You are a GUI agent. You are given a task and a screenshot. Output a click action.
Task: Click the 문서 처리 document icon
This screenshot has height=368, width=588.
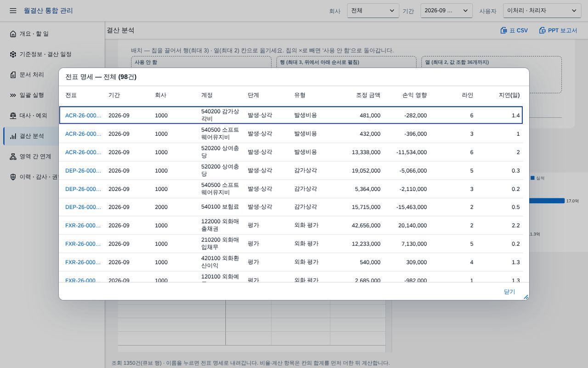[x=13, y=75]
